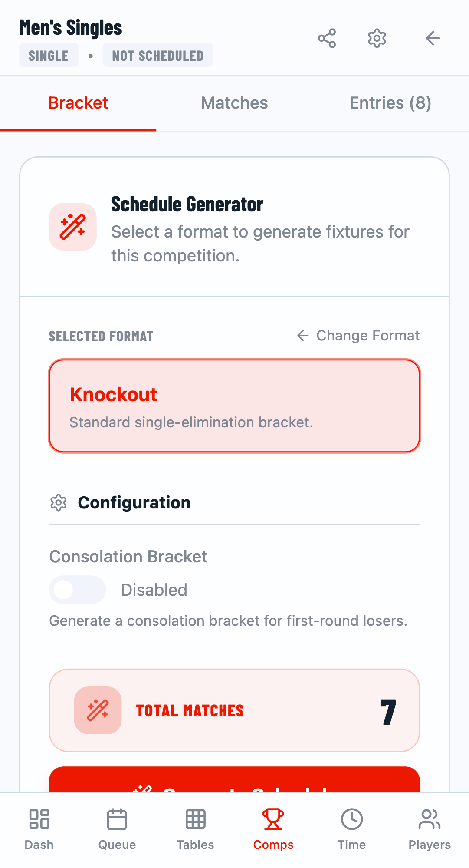Open the Entries (8) tab

tap(390, 103)
